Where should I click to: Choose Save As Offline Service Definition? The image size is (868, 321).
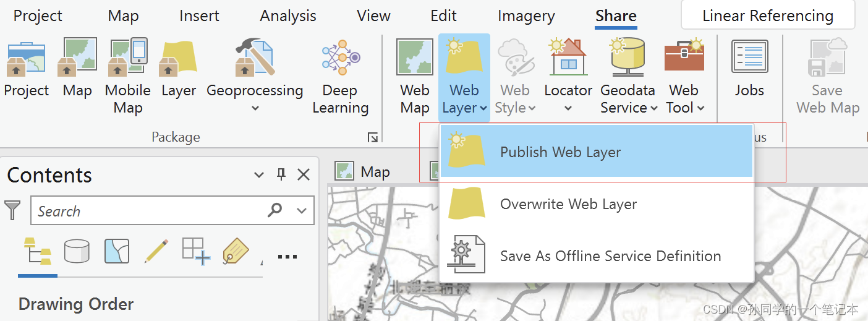597,255
